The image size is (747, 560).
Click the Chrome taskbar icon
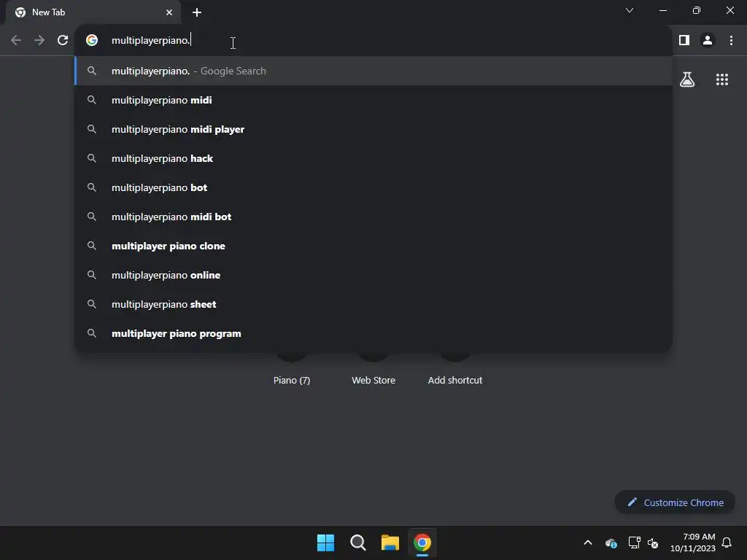pyautogui.click(x=422, y=542)
